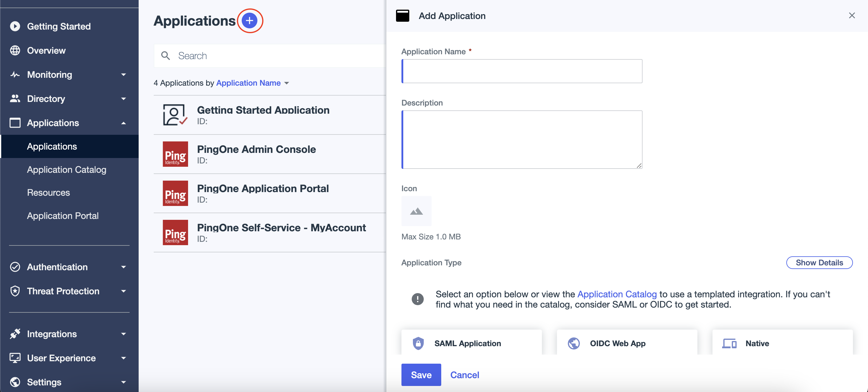
Task: Click the blue plus icon to add application
Action: point(250,21)
